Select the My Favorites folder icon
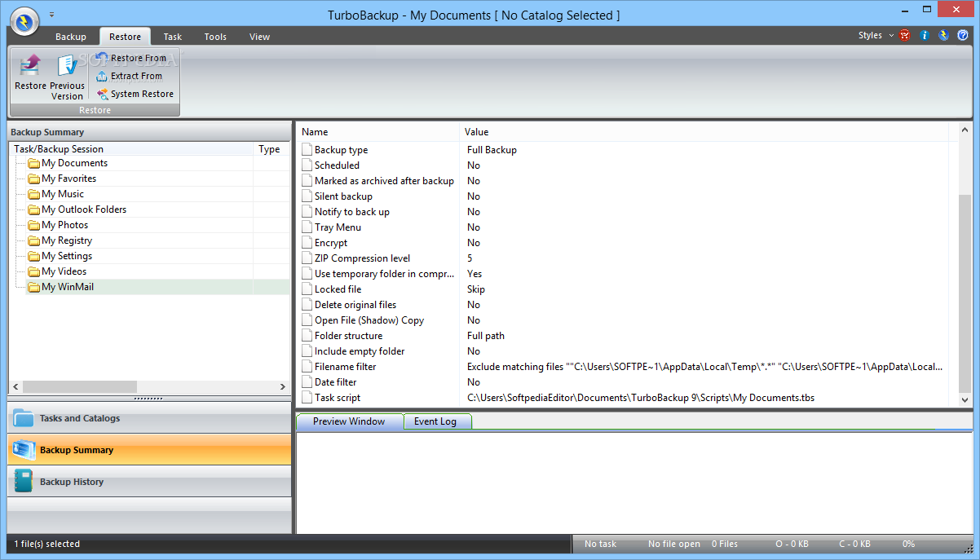The image size is (980, 560). coord(34,179)
